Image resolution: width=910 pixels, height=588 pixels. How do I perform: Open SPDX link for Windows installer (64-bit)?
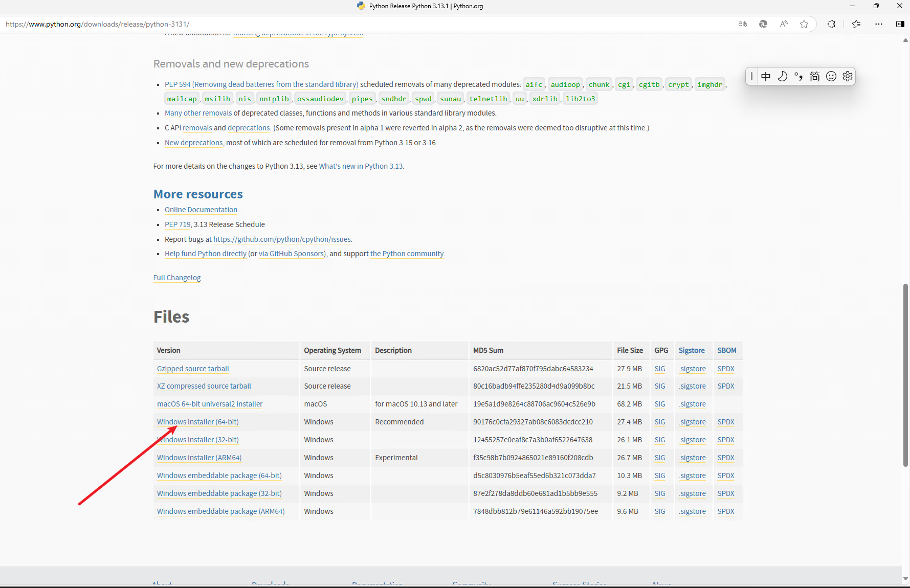[726, 422]
